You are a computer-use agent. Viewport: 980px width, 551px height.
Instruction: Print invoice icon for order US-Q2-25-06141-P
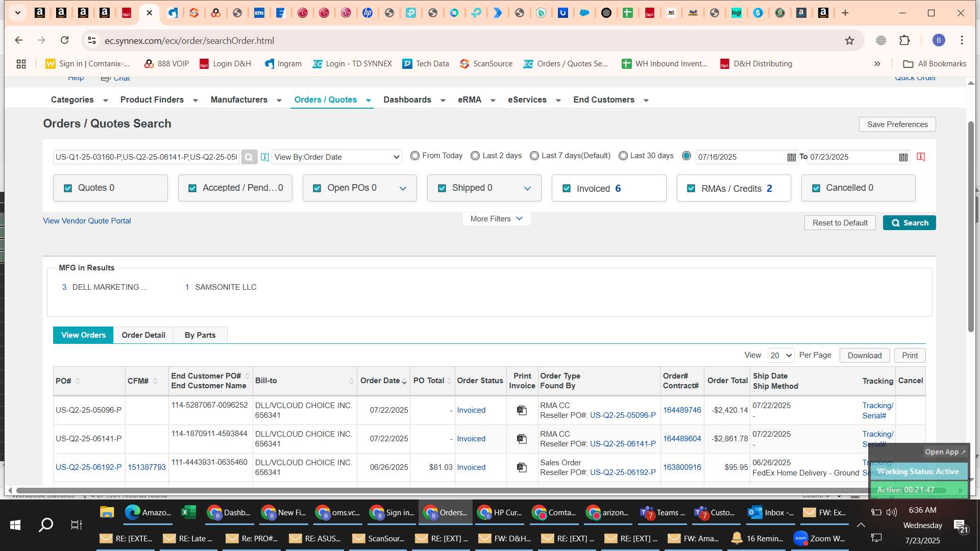tap(522, 439)
